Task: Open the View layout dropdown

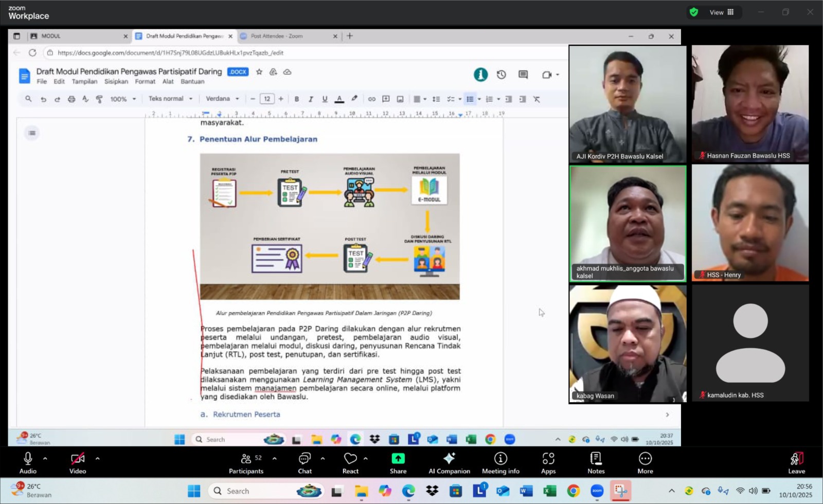Action: pyautogui.click(x=721, y=12)
